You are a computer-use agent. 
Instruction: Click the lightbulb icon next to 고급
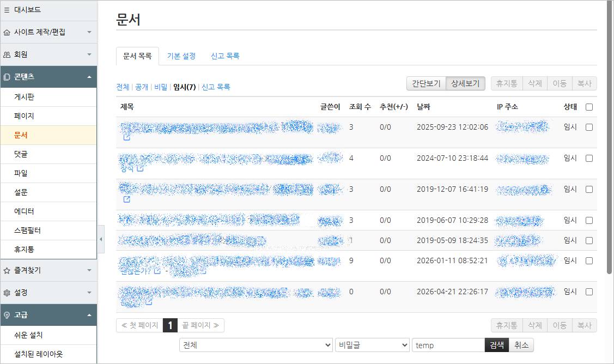7,315
